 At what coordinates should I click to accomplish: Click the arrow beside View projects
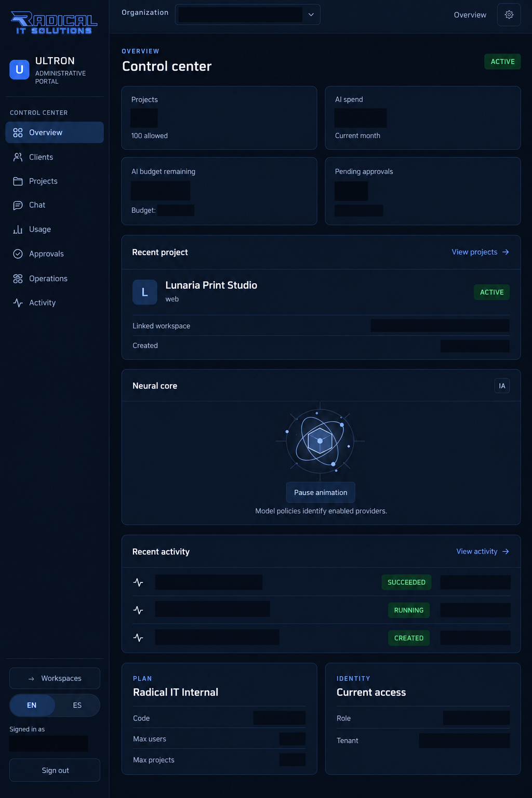pyautogui.click(x=506, y=252)
